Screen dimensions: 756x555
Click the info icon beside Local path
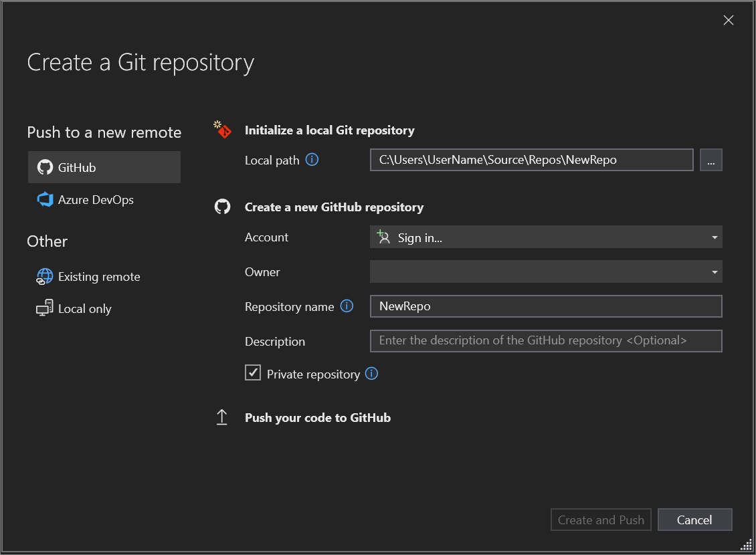[x=312, y=160]
